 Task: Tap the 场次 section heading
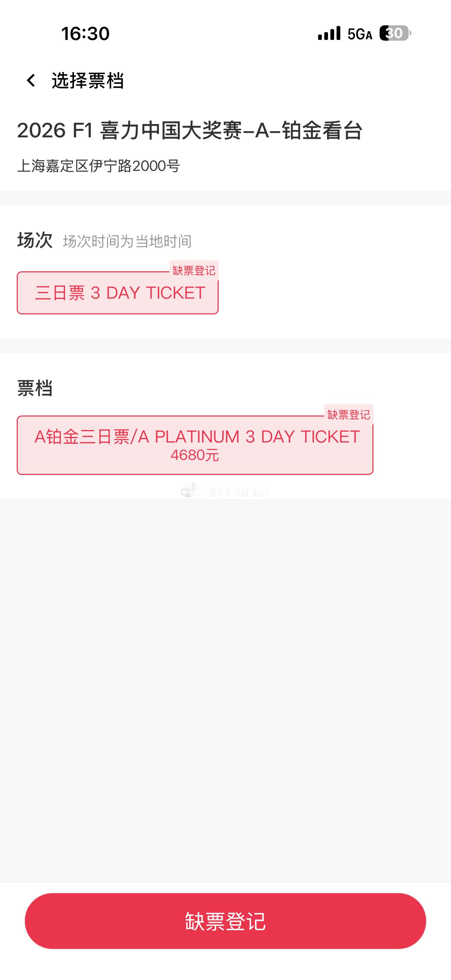tap(35, 241)
